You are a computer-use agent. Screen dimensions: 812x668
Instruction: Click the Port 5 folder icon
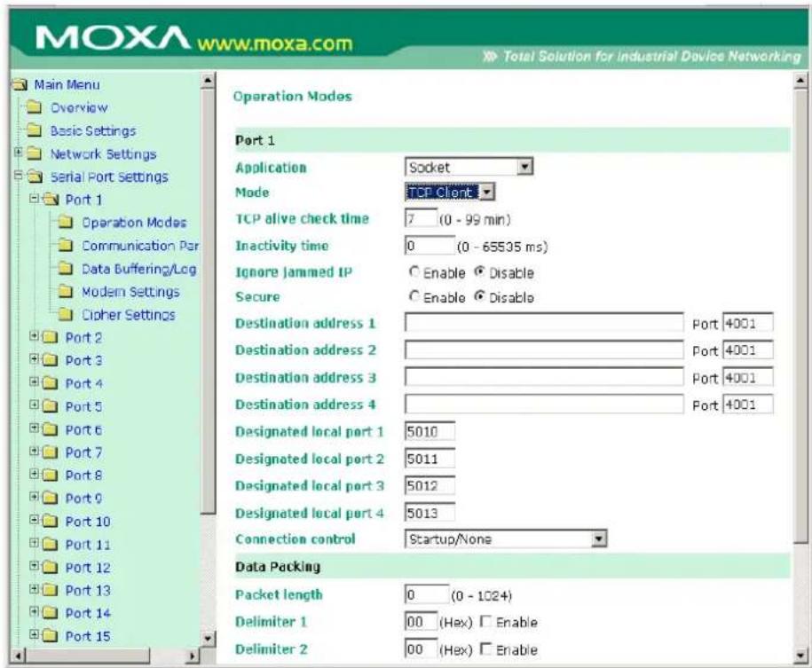[x=50, y=406]
